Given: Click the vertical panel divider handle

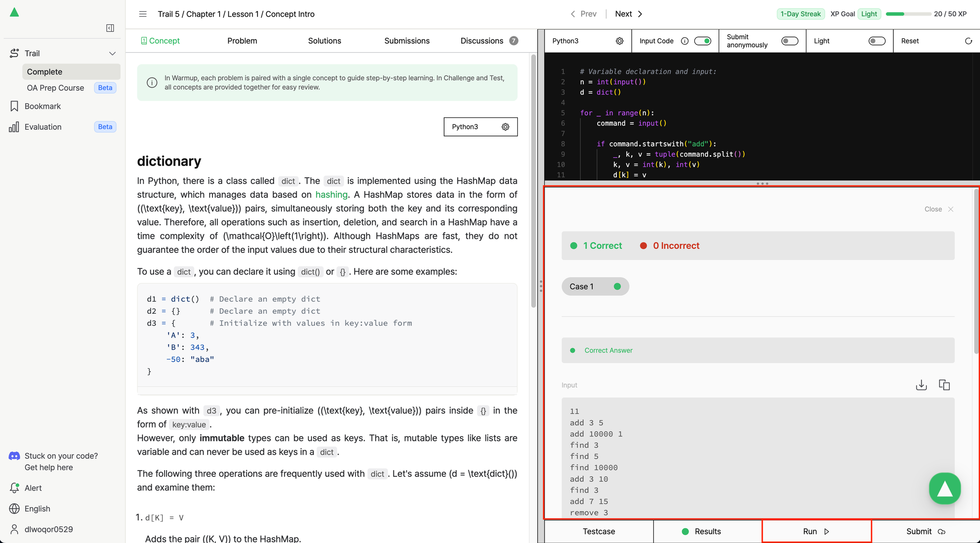Looking at the screenshot, I should [541, 286].
